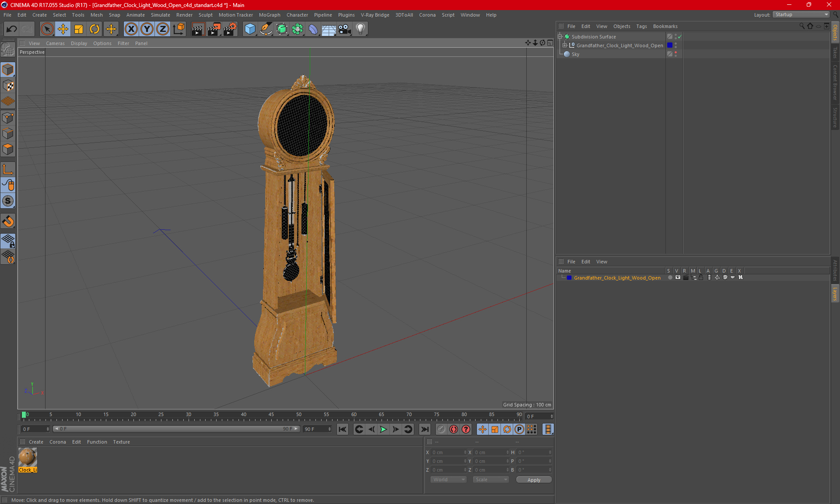Open material manager Texture menu
This screenshot has width=840, height=504.
click(x=121, y=442)
